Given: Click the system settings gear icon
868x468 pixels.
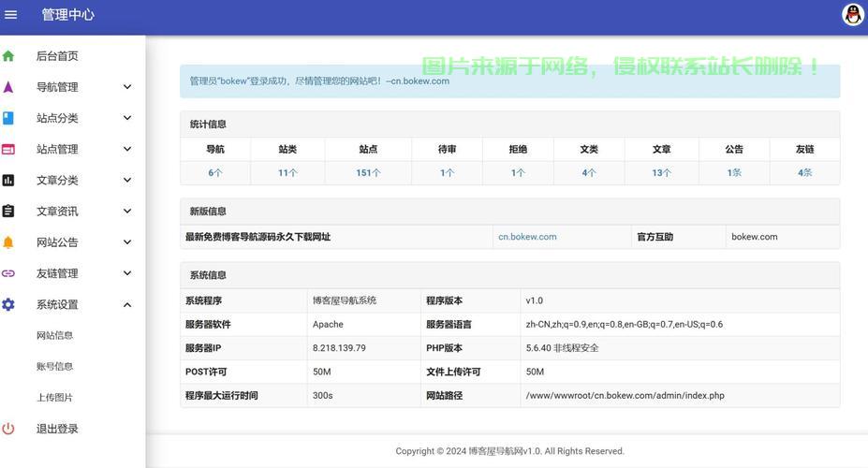Looking at the screenshot, I should (x=8, y=304).
